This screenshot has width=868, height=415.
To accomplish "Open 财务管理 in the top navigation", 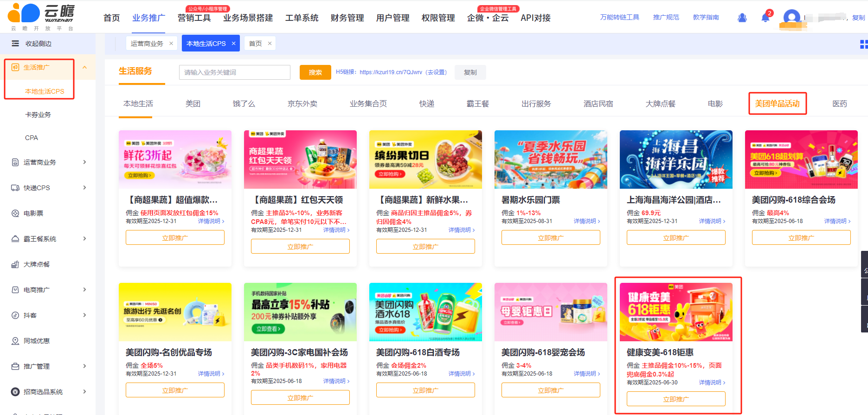I will coord(347,18).
